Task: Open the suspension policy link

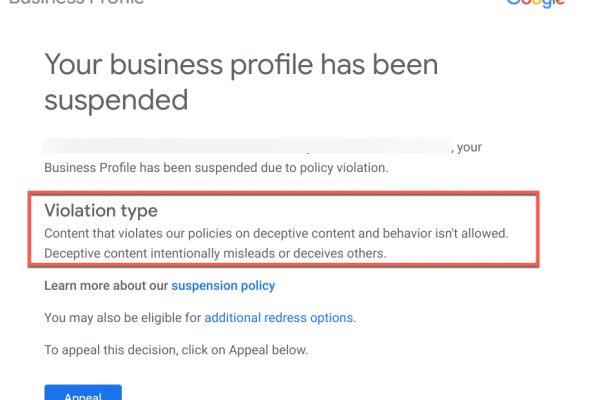Action: [x=223, y=286]
